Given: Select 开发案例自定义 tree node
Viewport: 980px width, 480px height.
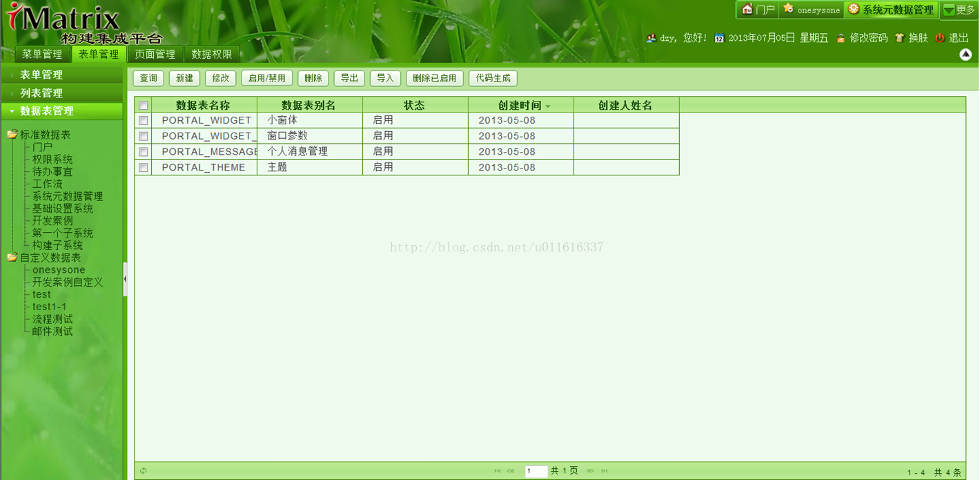Looking at the screenshot, I should point(68,282).
